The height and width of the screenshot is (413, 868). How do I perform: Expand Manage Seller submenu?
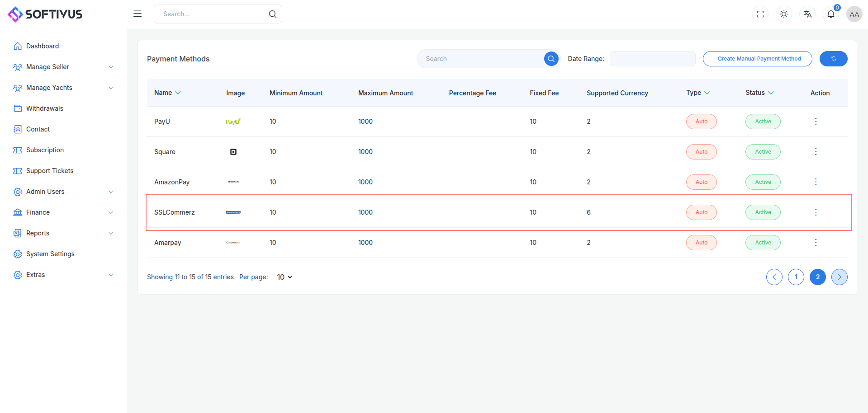(63, 67)
